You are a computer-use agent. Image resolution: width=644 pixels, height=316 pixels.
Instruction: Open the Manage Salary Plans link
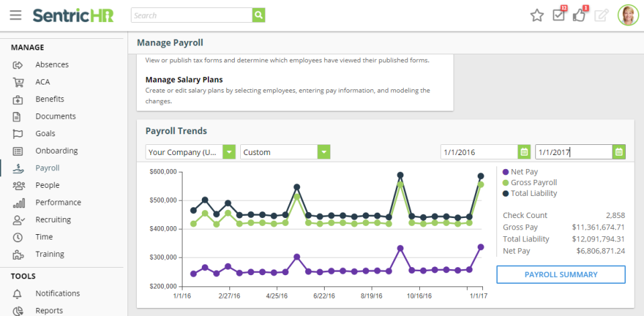(x=184, y=79)
